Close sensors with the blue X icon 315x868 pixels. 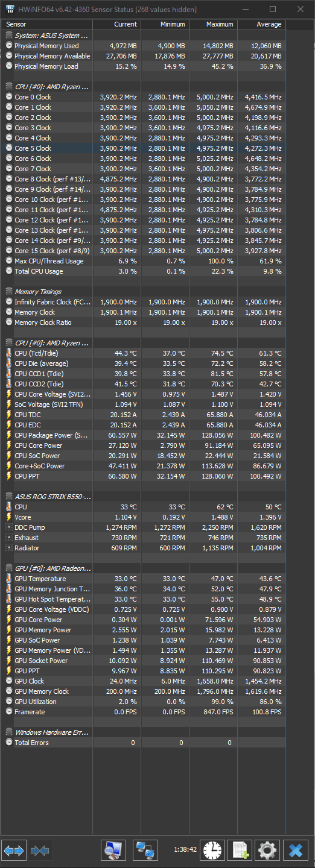click(x=296, y=851)
